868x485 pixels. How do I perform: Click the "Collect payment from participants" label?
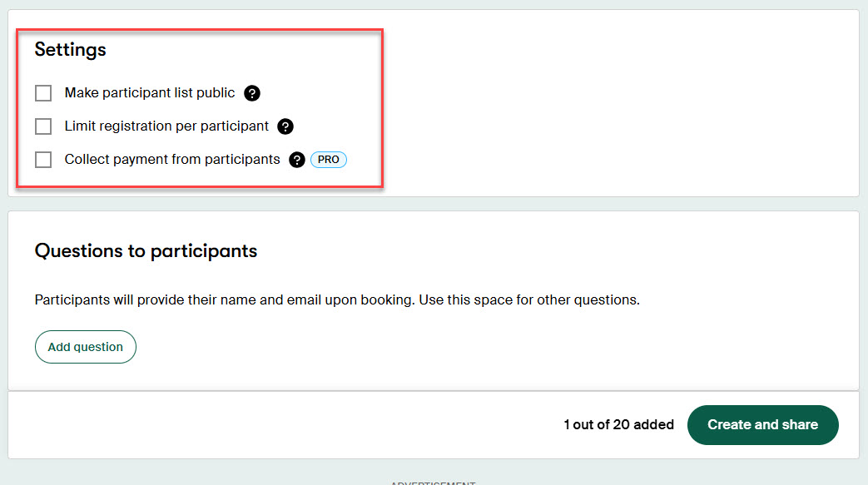point(171,159)
